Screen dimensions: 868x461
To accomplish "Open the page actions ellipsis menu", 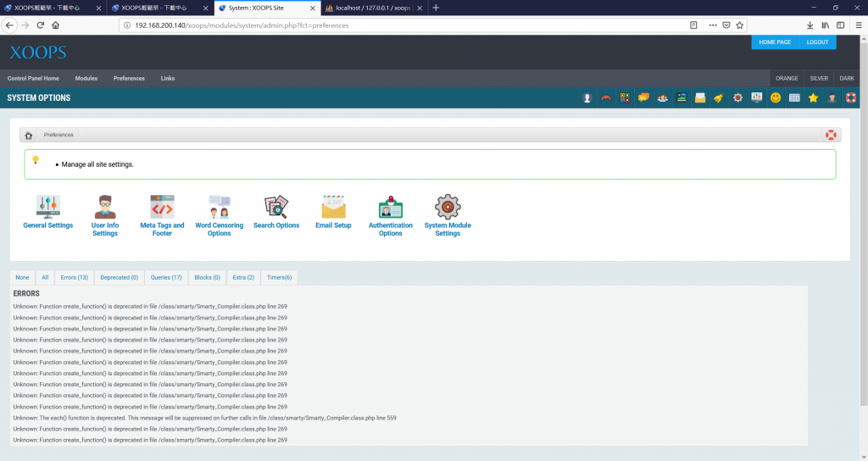I will click(x=712, y=25).
